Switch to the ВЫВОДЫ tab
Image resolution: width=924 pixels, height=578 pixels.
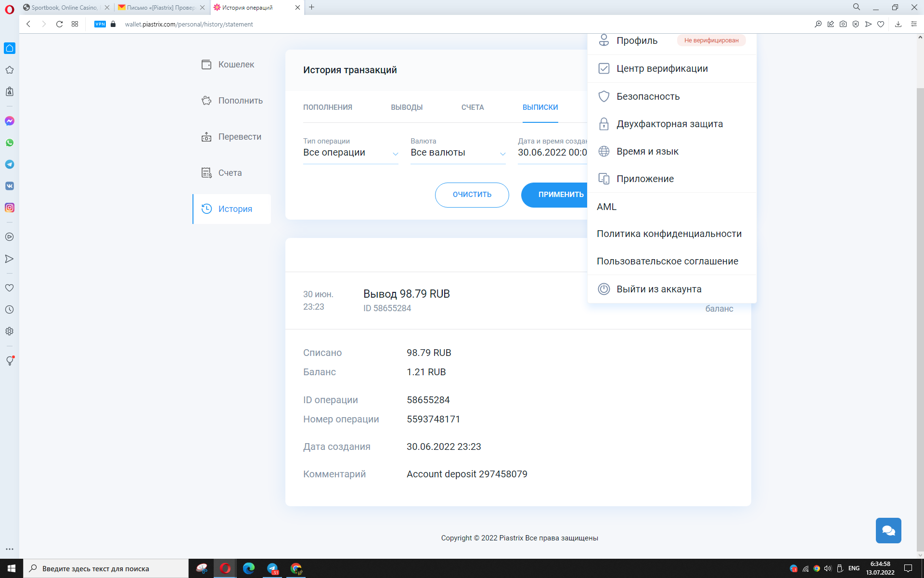click(407, 107)
